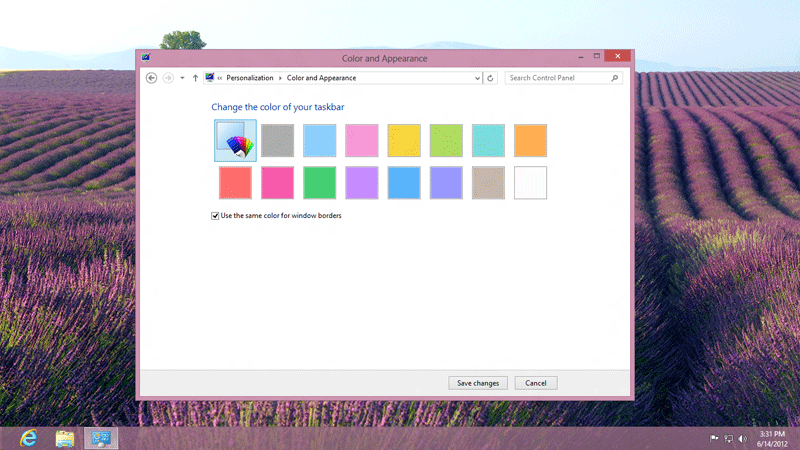Click Color and Appearance breadcrumb item

(321, 78)
